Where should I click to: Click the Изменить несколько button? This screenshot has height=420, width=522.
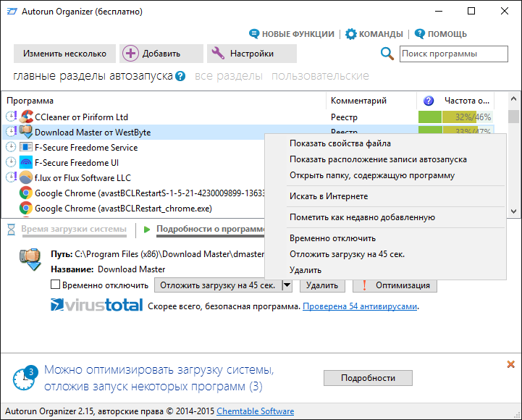point(64,54)
